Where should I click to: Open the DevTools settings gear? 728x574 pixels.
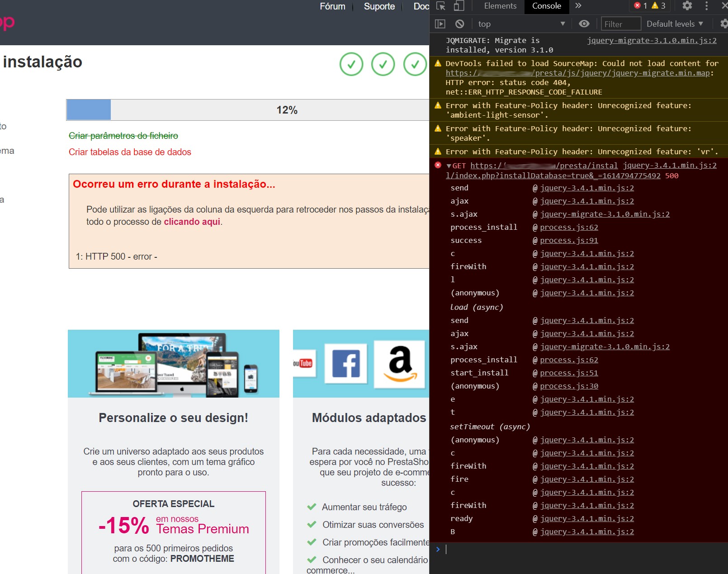687,6
